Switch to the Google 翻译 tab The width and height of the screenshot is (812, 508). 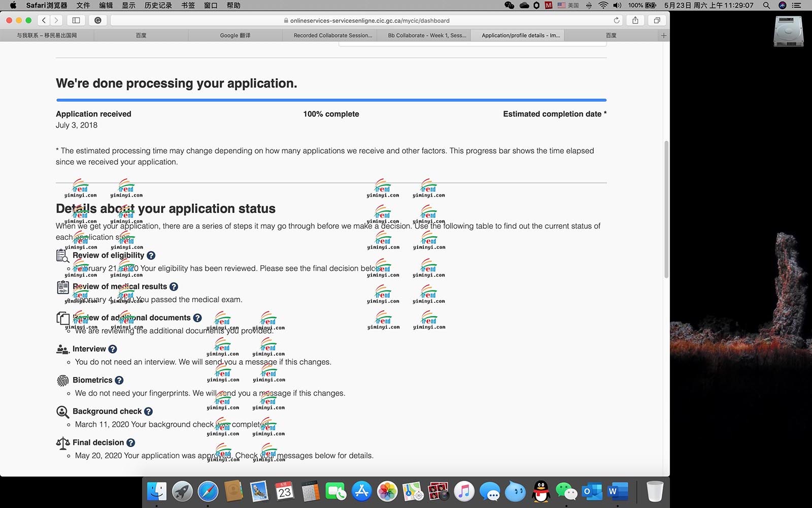point(235,36)
